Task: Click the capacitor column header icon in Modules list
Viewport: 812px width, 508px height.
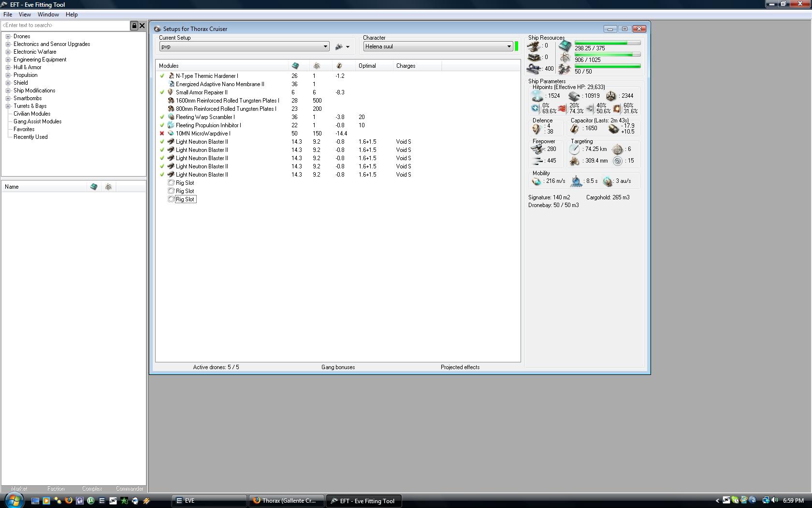Action: pyautogui.click(x=339, y=66)
